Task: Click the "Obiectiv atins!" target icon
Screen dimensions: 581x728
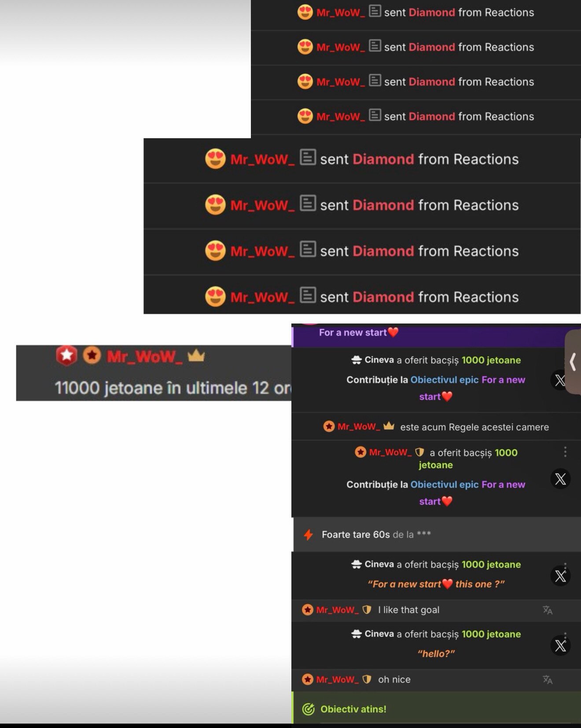Action: [309, 709]
